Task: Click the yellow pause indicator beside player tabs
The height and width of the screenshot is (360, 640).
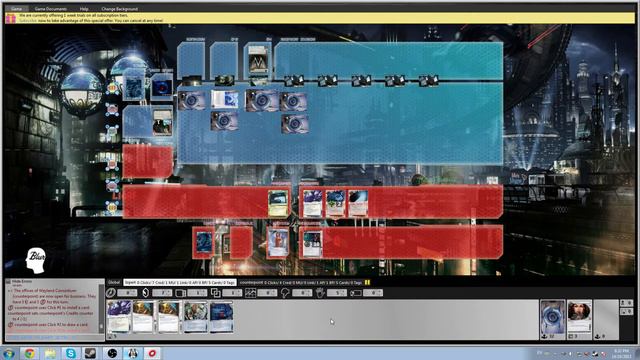Action: click(367, 282)
